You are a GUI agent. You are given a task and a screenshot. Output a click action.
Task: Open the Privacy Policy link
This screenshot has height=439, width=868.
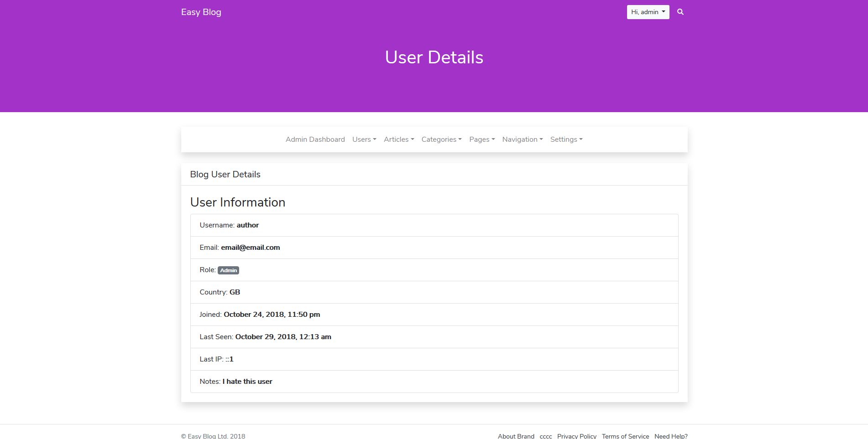(x=576, y=436)
